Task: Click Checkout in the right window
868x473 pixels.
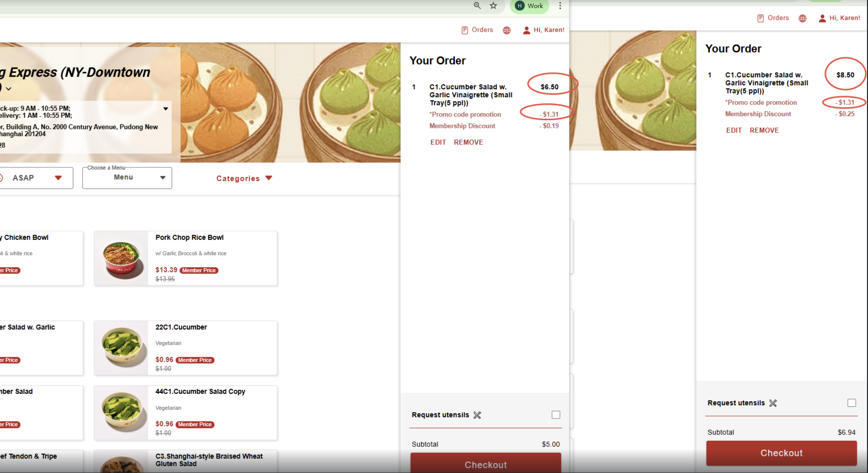Action: point(781,453)
